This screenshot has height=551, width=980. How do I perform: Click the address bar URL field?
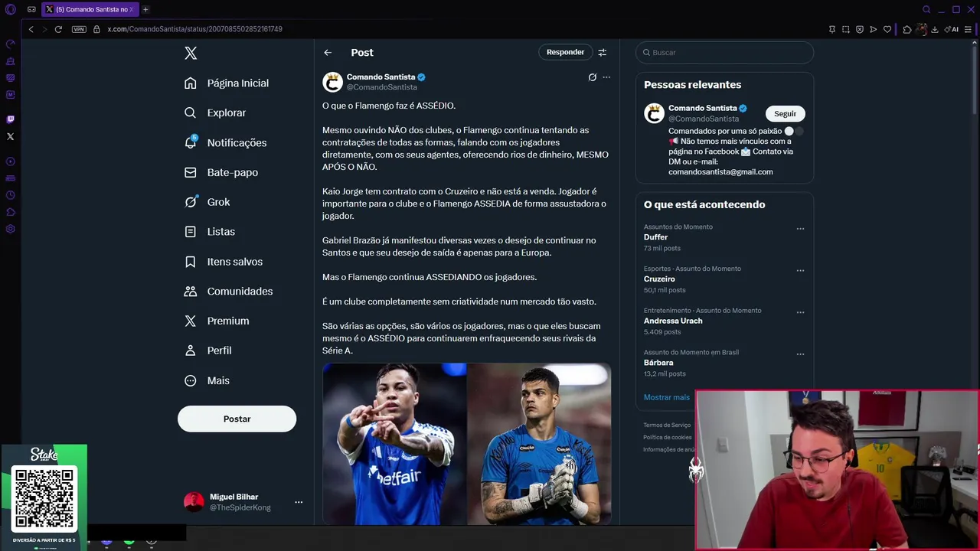click(x=194, y=29)
